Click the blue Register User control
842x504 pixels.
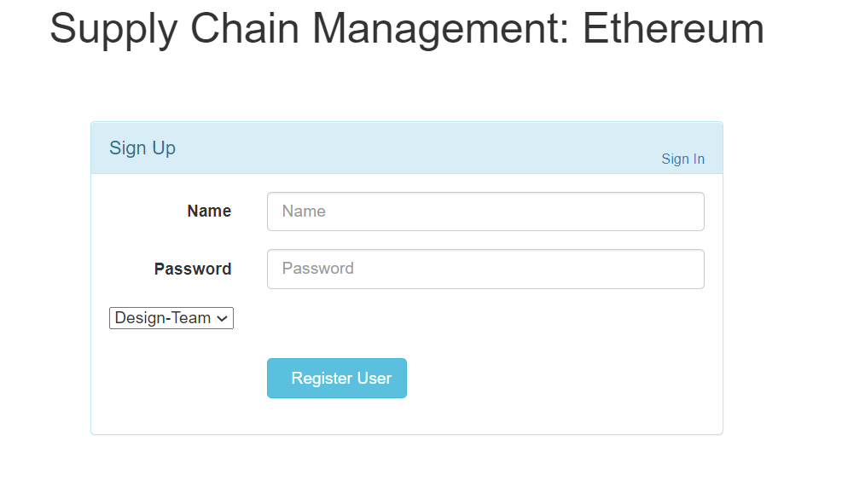[x=336, y=378]
